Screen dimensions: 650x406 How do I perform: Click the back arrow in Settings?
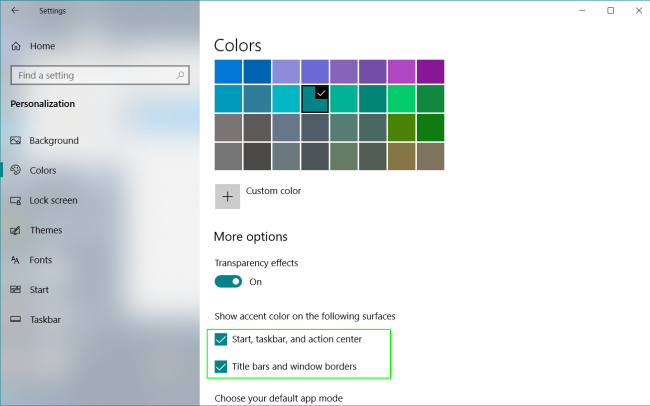(x=15, y=11)
